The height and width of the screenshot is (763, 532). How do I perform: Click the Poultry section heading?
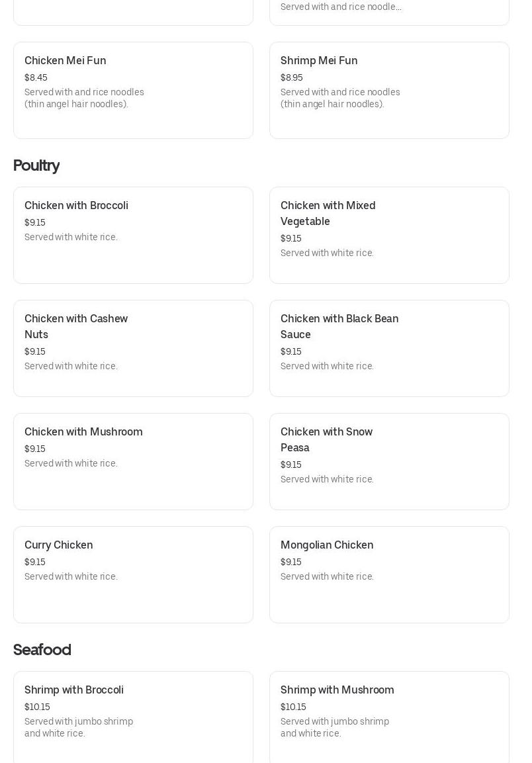36,165
